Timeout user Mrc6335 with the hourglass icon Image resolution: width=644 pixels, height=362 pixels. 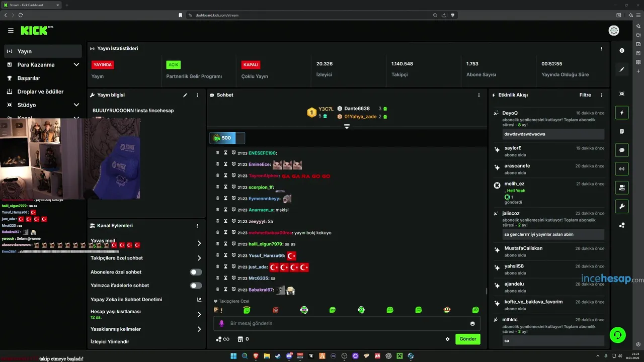(x=226, y=278)
